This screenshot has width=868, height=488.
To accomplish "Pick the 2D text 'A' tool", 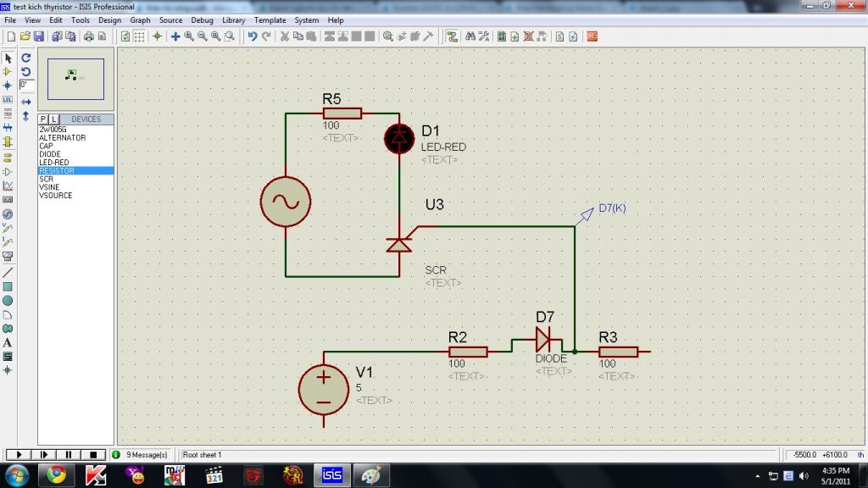I will (x=7, y=343).
